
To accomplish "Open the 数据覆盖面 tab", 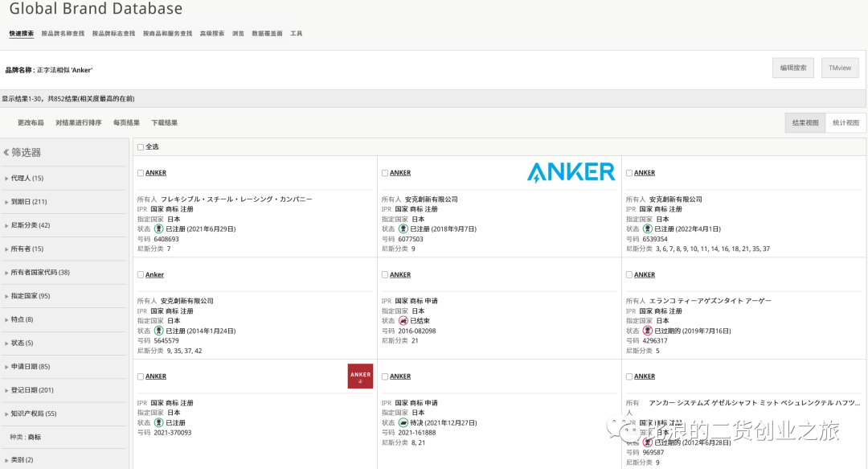I will (267, 33).
